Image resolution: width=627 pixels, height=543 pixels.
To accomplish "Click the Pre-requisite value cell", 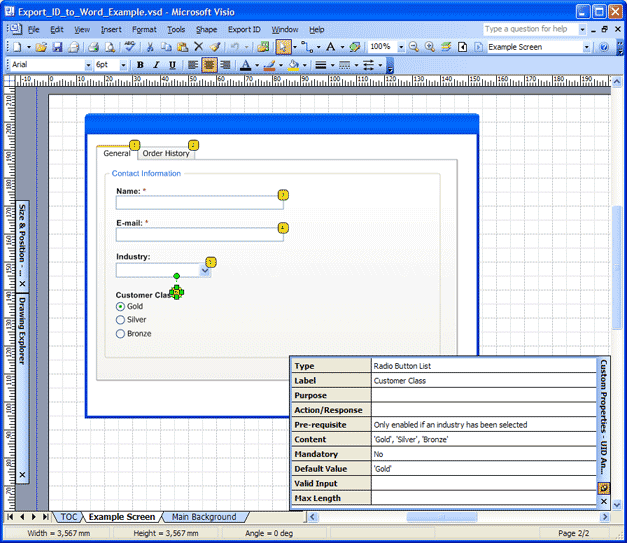I will [x=484, y=425].
